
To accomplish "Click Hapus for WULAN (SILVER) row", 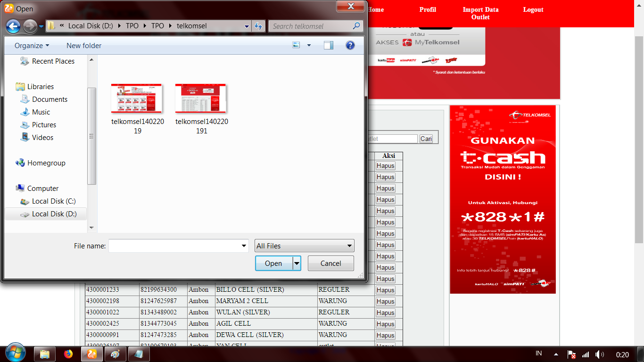I will 385,313.
